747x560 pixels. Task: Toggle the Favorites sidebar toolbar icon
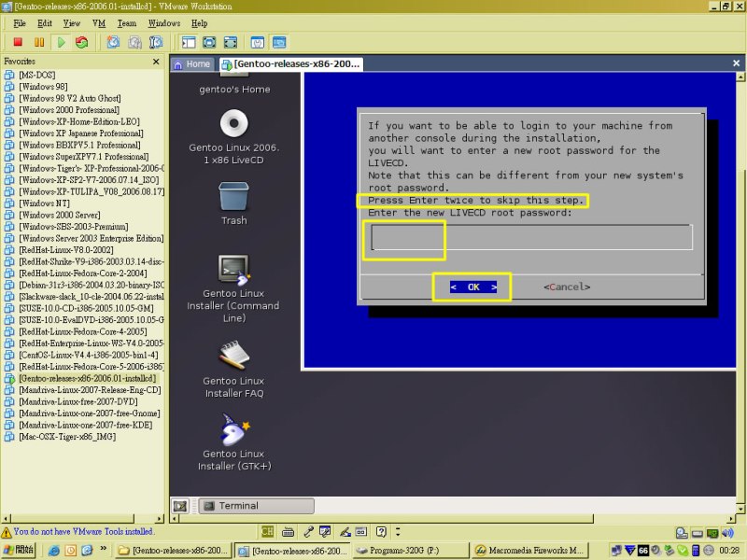(189, 42)
